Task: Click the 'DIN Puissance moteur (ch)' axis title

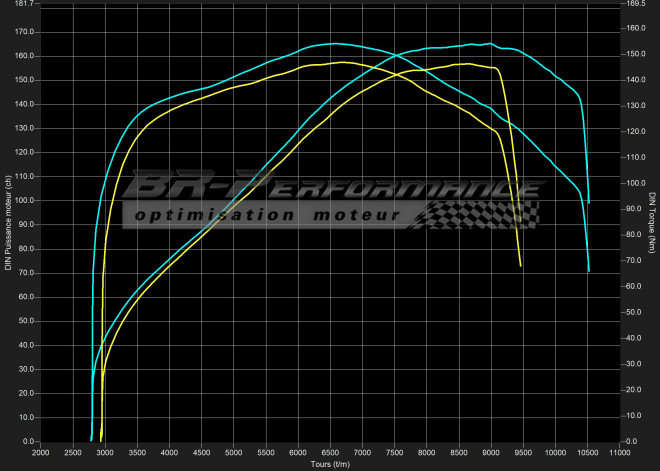Action: coord(8,222)
